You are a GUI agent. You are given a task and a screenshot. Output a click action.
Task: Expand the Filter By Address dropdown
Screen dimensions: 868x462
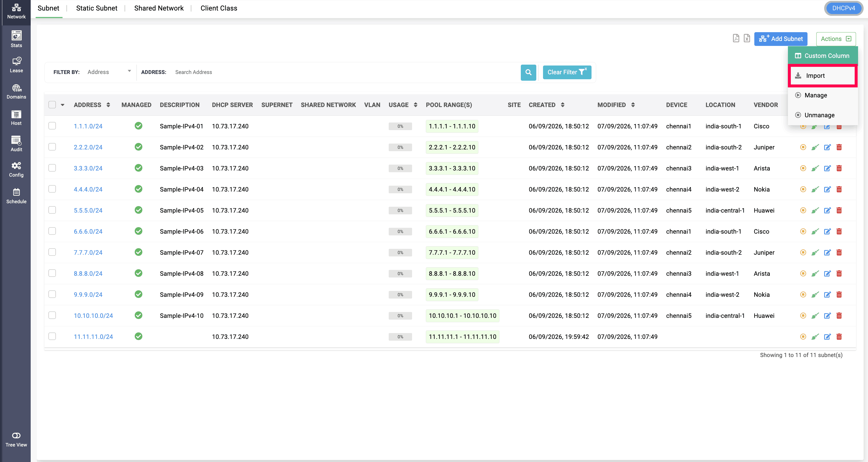click(109, 72)
